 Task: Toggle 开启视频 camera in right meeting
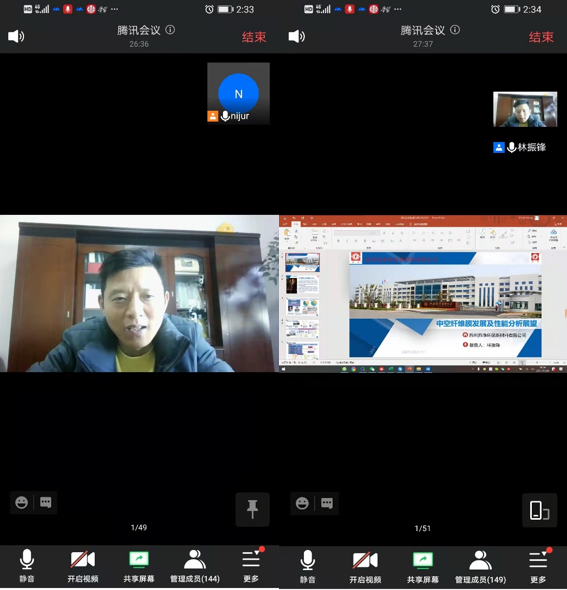pos(365,567)
